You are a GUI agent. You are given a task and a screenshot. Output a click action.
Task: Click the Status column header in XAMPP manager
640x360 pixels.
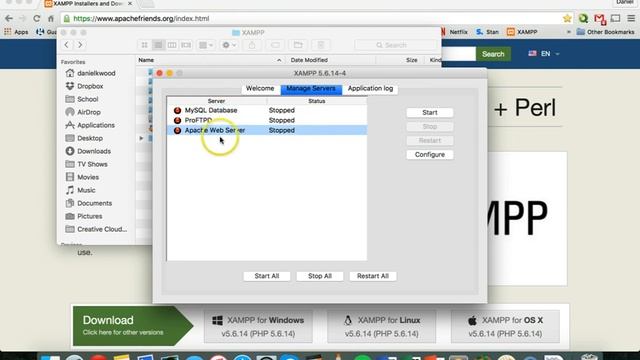(x=317, y=101)
